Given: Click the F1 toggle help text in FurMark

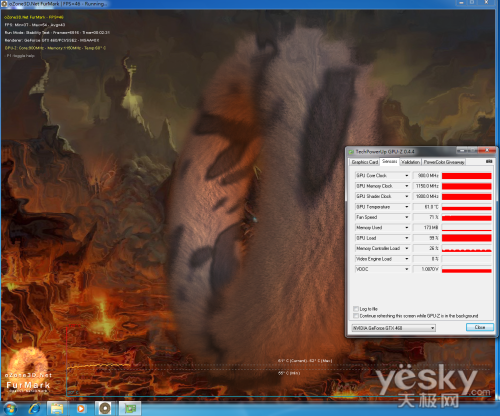Looking at the screenshot, I should (21, 56).
